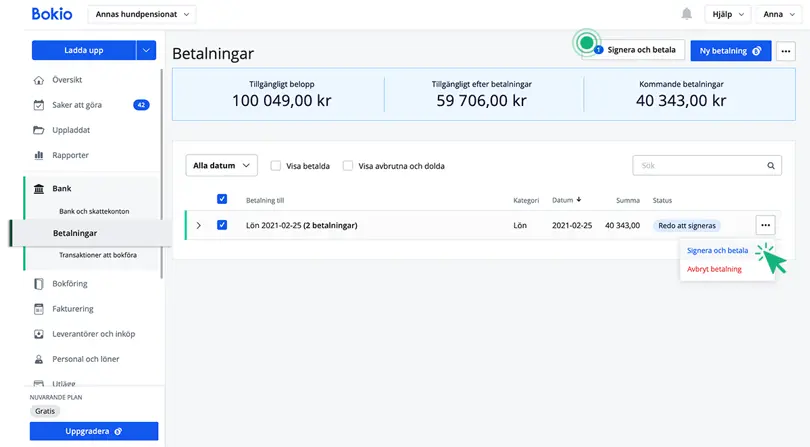Viewport: 810px width, 447px height.
Task: Click the search magnifier icon
Action: click(771, 165)
